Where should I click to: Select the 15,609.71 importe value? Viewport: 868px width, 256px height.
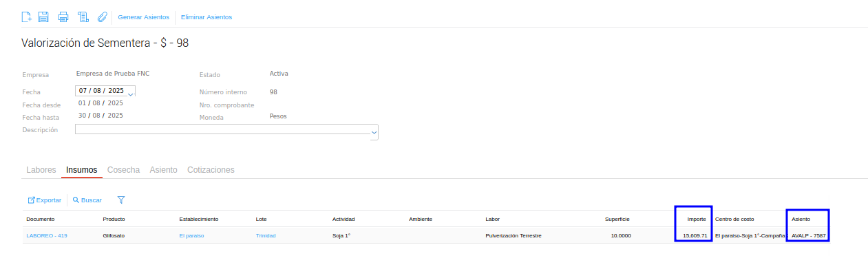(x=695, y=236)
